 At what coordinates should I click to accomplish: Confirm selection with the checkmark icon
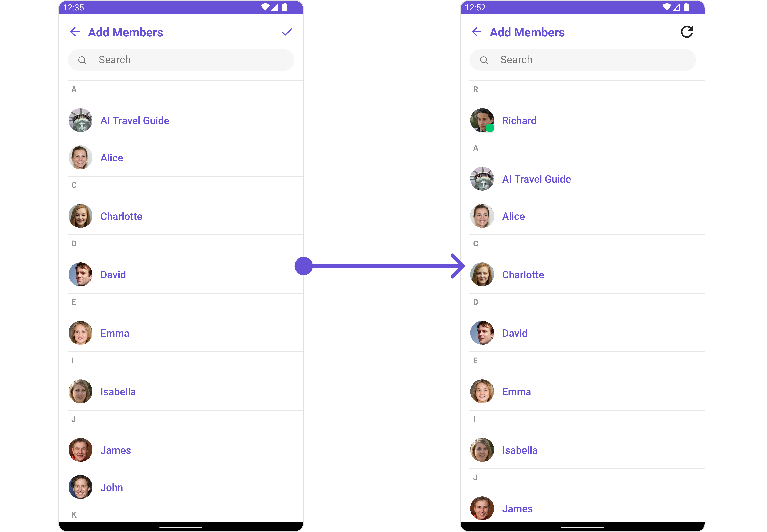tap(287, 32)
